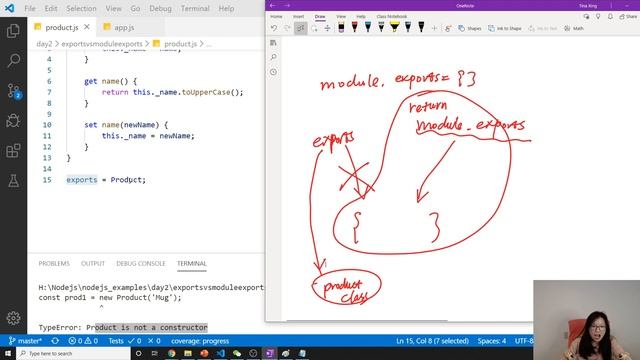Viewport: 640px width, 360px height.
Task: Click the lightbulb icon in OneNote
Action: click(598, 16)
